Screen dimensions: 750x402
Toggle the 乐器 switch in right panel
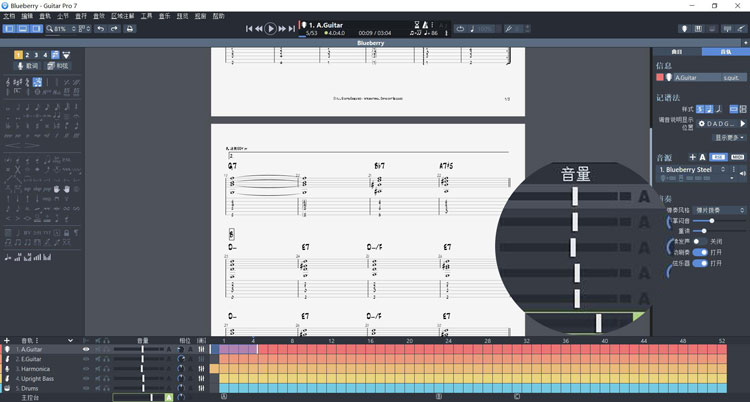pos(706,263)
